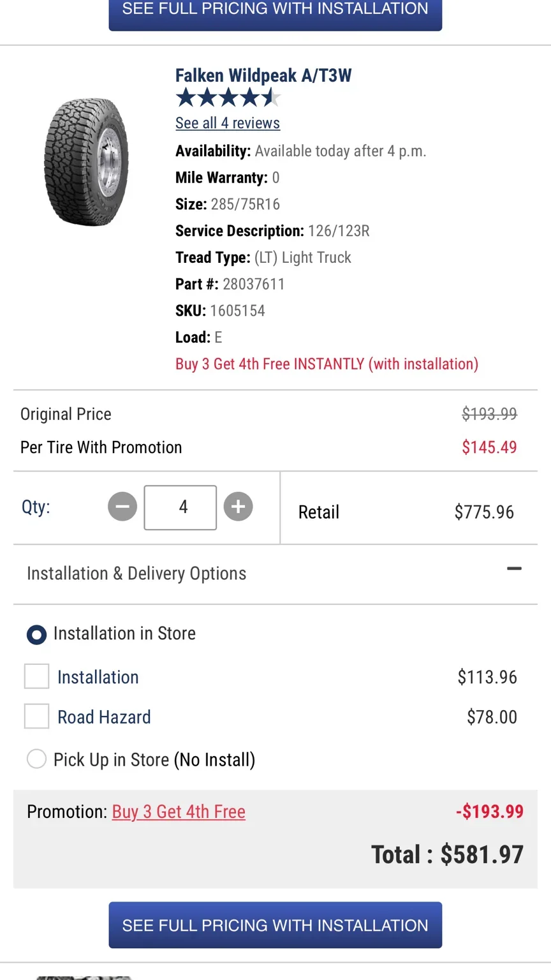This screenshot has width=551, height=980.
Task: Click bottom See Full Pricing With Installation button
Action: pos(275,925)
